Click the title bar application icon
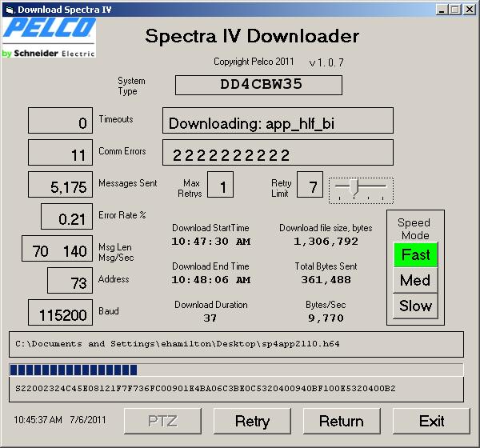Image resolution: width=480 pixels, height=448 pixels. (x=10, y=10)
